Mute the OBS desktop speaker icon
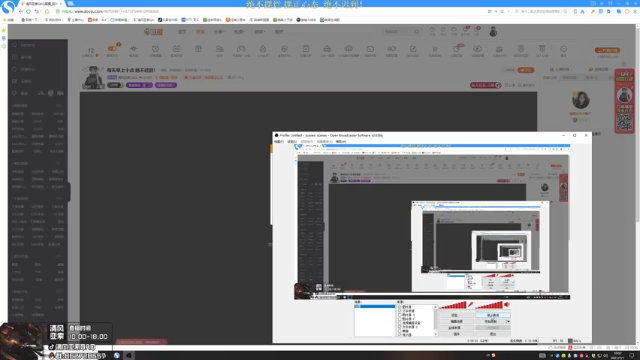640x360 pixels. coord(507,304)
